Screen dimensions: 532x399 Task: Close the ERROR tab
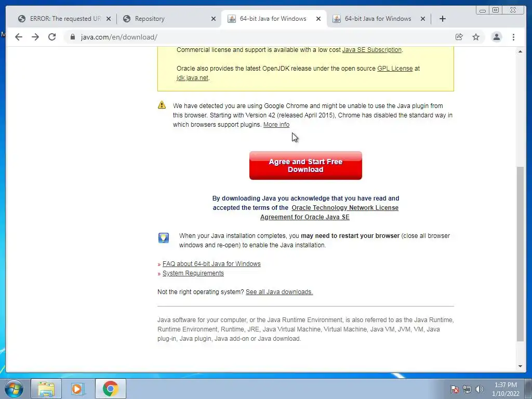click(109, 19)
